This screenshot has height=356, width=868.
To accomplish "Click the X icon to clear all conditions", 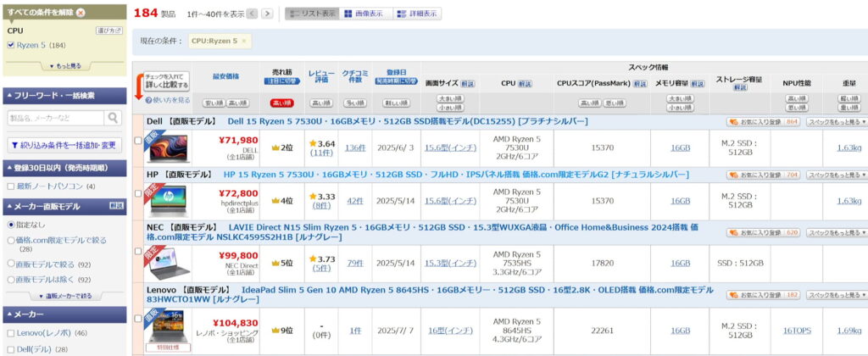I will click(x=80, y=13).
